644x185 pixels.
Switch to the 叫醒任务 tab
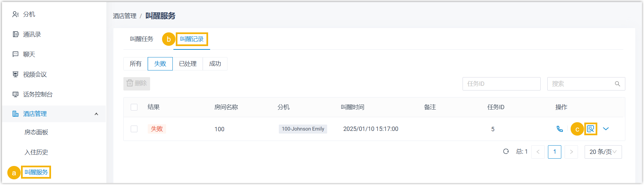click(141, 39)
